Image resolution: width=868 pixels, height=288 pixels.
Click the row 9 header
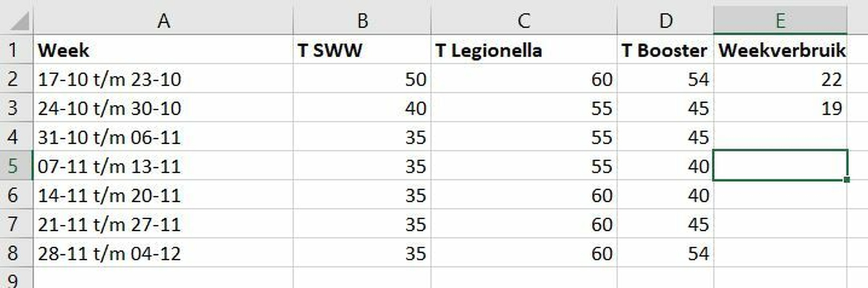pos(13,280)
